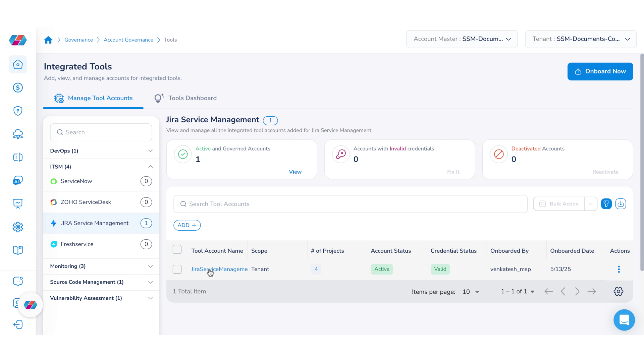Screen dimensions: 644x362
Task: Go to first page arrow
Action: click(549, 292)
